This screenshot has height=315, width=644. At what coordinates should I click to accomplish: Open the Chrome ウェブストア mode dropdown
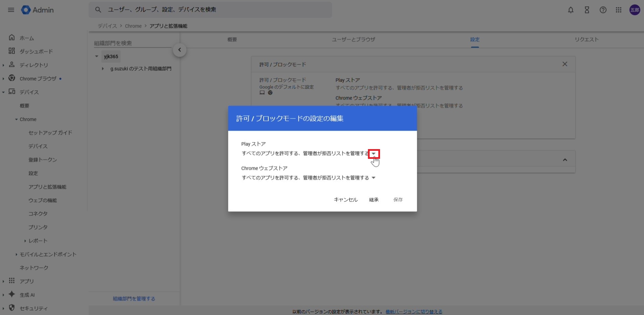[373, 178]
